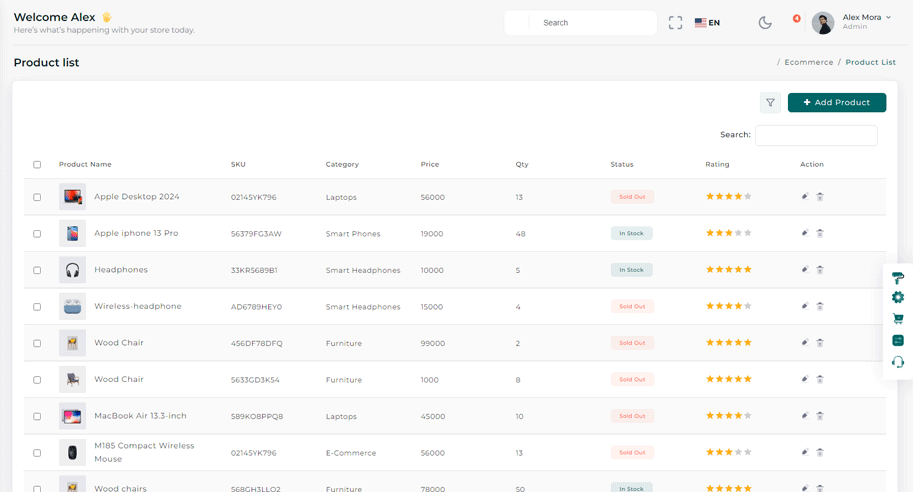Open the paint roller theme customizer

click(897, 279)
